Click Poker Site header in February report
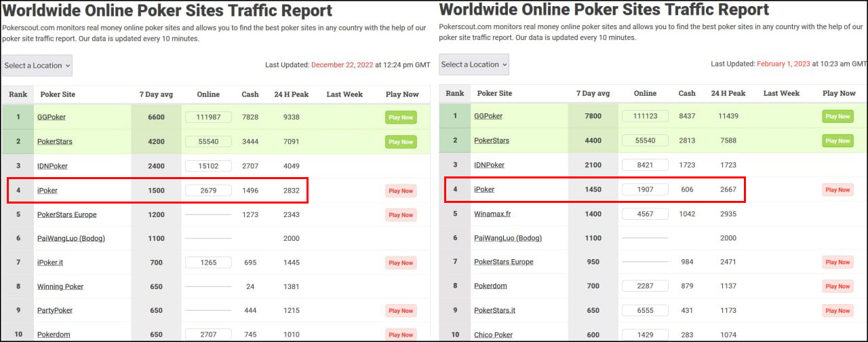This screenshot has width=868, height=342. click(494, 93)
